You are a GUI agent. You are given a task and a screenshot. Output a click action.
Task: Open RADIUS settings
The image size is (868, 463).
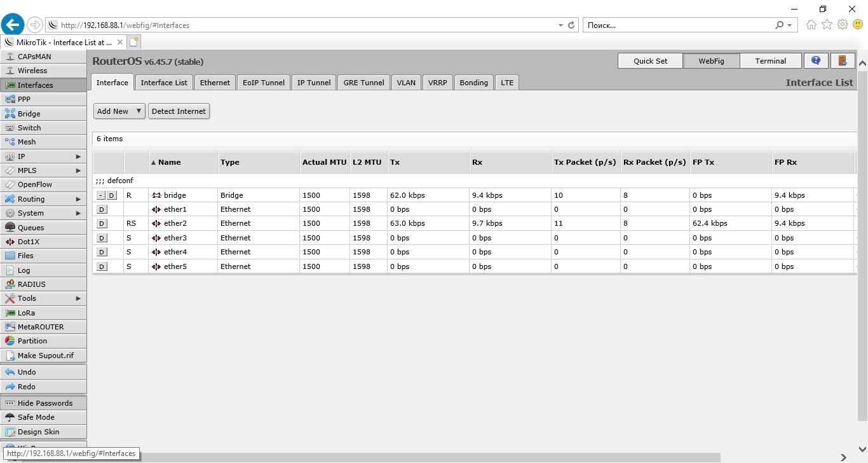43,284
